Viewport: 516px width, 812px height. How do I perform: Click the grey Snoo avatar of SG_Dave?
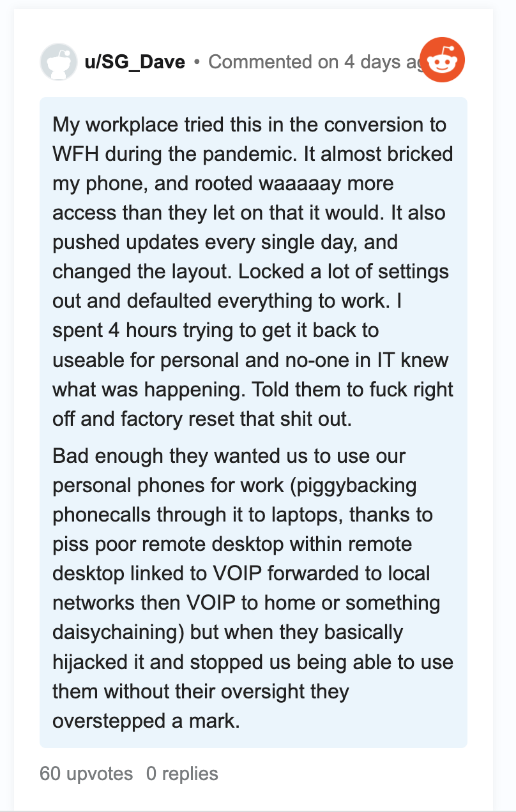point(59,62)
